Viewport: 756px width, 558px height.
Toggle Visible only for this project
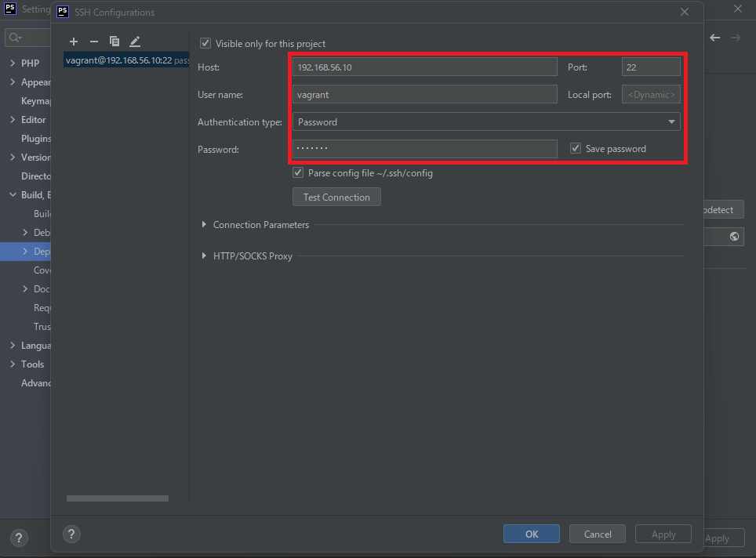[x=205, y=44]
